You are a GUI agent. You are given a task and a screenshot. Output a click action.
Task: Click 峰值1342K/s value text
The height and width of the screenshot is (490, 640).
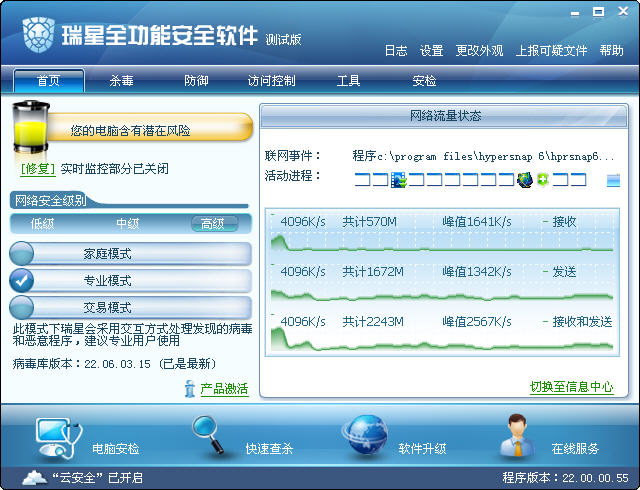click(477, 272)
